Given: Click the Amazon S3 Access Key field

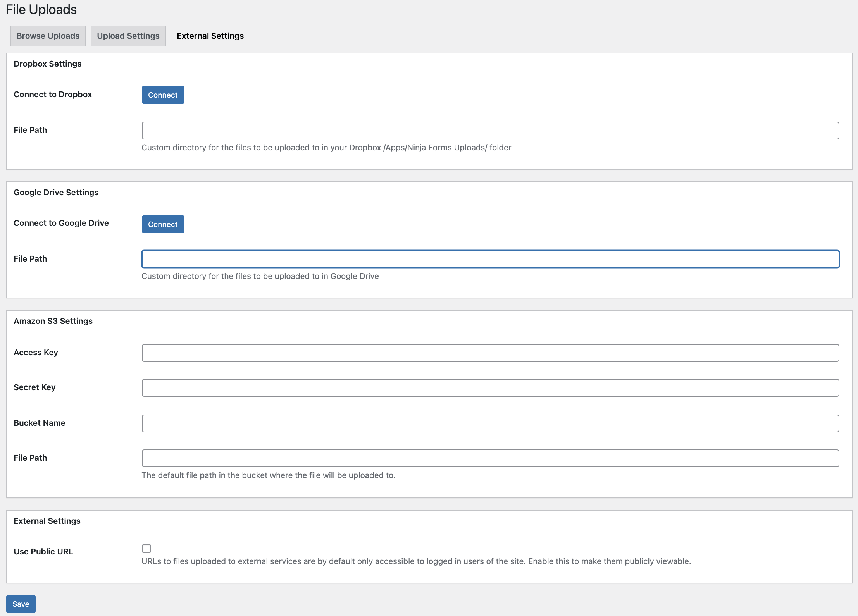Looking at the screenshot, I should (x=490, y=353).
